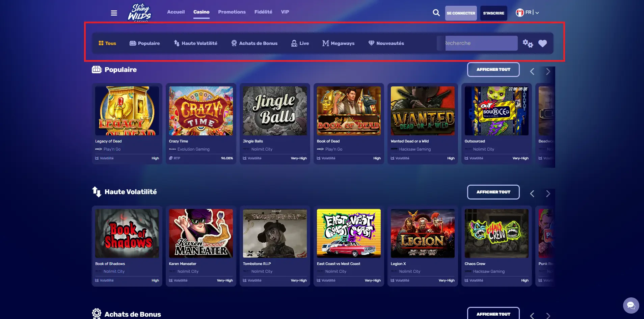Show next games in Achats de Bonus carousel
This screenshot has width=644, height=319.
pos(548,316)
